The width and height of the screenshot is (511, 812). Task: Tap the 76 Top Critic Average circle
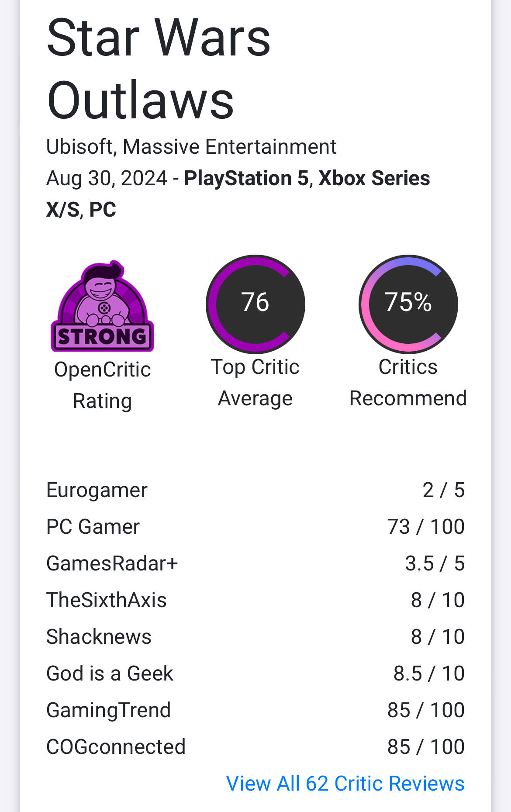(255, 304)
